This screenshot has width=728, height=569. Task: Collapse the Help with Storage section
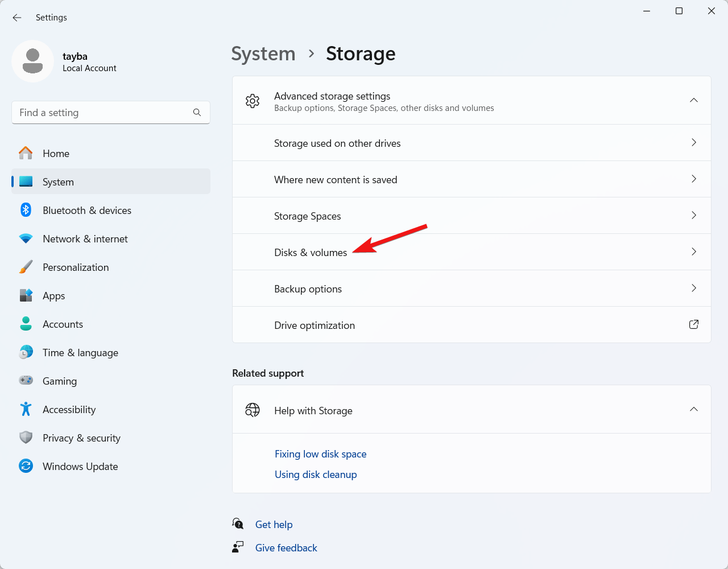pos(693,410)
